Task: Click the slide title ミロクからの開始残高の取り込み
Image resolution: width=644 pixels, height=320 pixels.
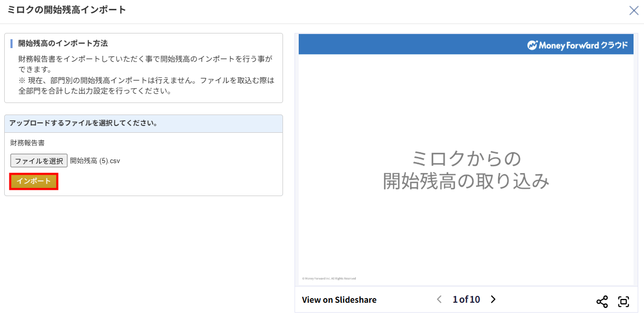Action: coord(466,169)
